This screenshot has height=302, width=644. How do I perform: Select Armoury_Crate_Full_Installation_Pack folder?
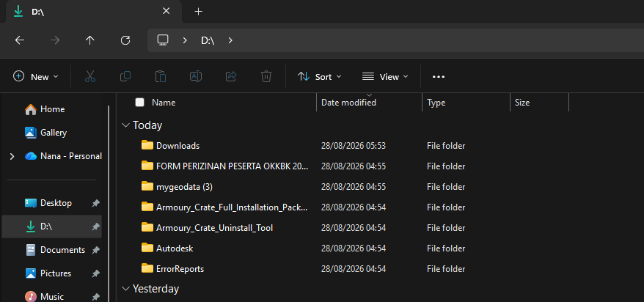[232, 207]
